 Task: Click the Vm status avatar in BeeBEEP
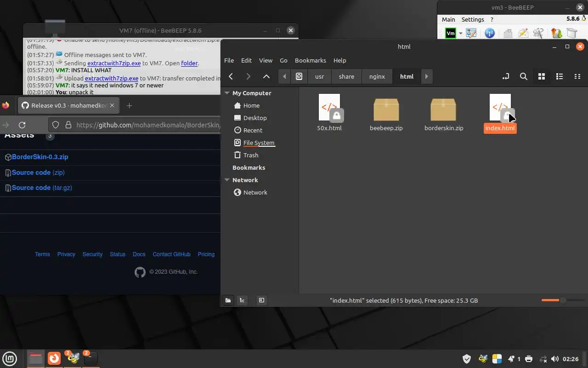[x=451, y=33]
